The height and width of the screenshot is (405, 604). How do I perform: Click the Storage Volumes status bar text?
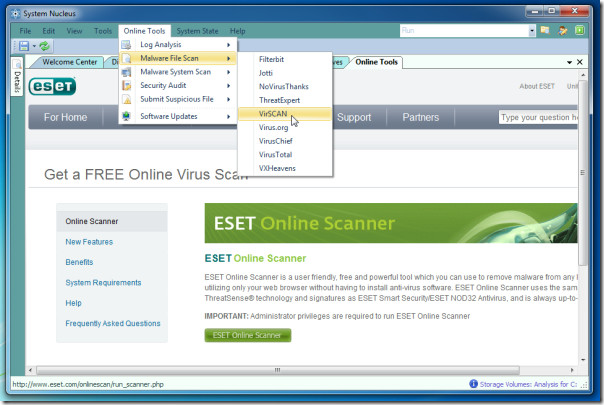click(x=528, y=384)
